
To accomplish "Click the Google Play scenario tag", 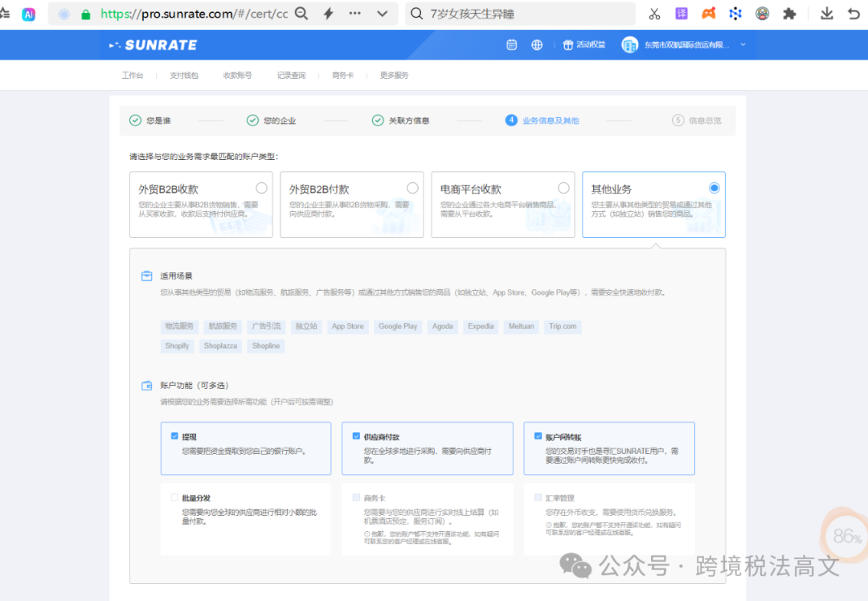I will tap(397, 326).
